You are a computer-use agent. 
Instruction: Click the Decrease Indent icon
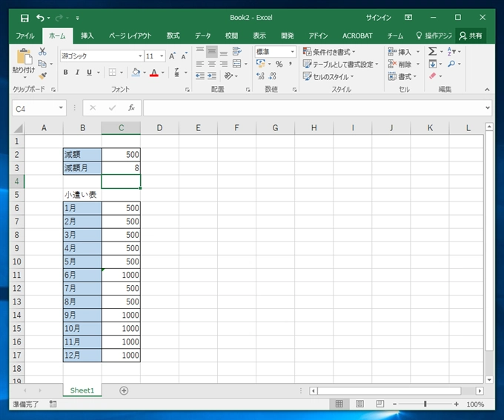(x=200, y=76)
